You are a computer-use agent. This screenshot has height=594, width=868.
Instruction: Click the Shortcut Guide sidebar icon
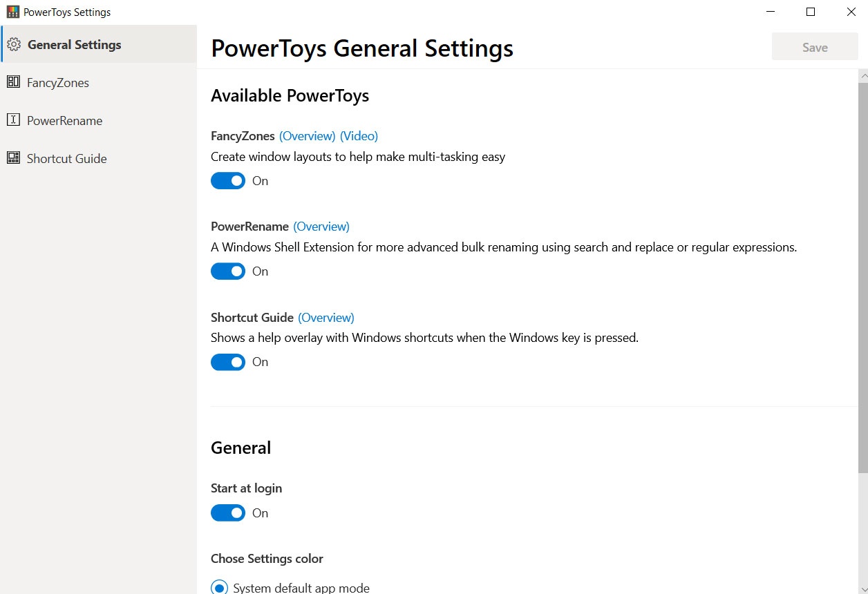click(x=13, y=158)
